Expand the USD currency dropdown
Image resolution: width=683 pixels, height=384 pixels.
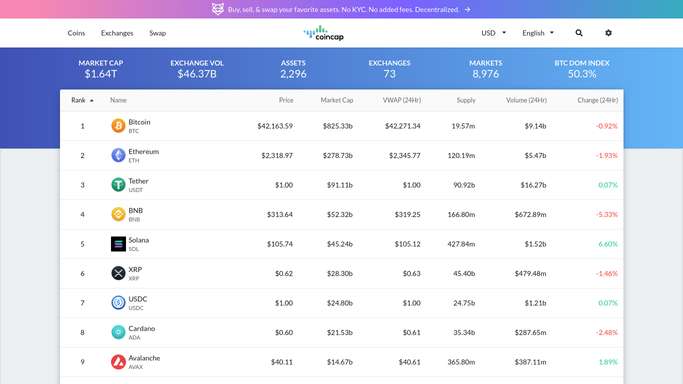494,33
